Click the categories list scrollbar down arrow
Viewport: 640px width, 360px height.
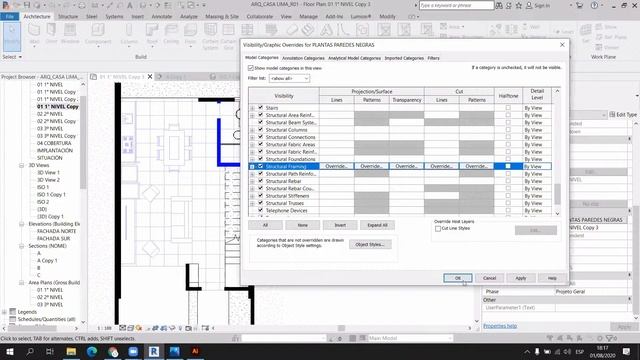click(557, 213)
